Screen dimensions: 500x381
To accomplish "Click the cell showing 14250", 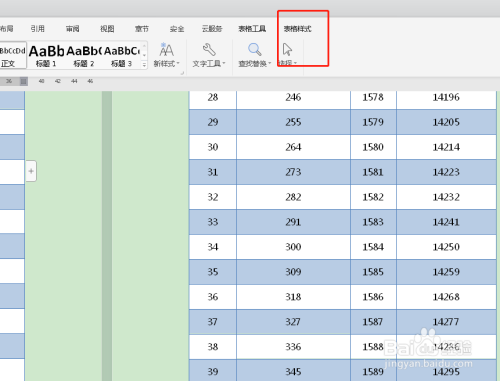I will pyautogui.click(x=446, y=247).
